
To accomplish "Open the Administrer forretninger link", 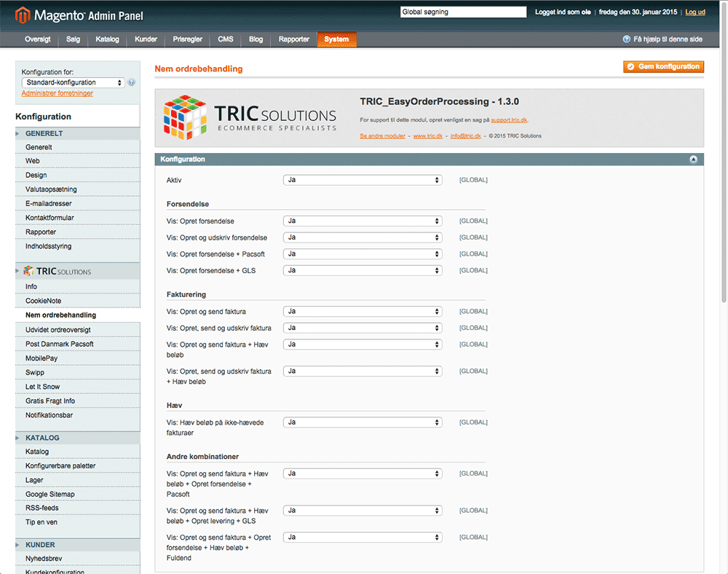I will 57,93.
